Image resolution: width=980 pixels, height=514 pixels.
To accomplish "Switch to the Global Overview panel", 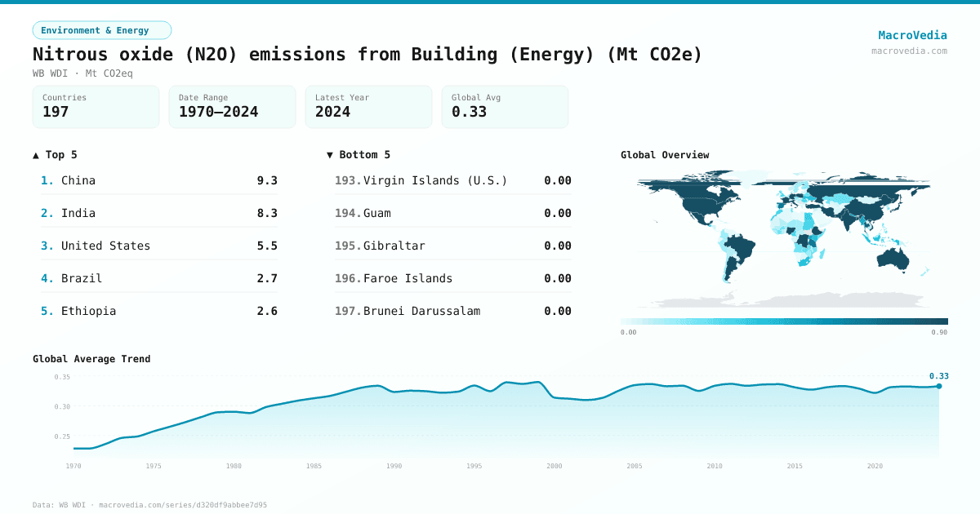I will (665, 154).
